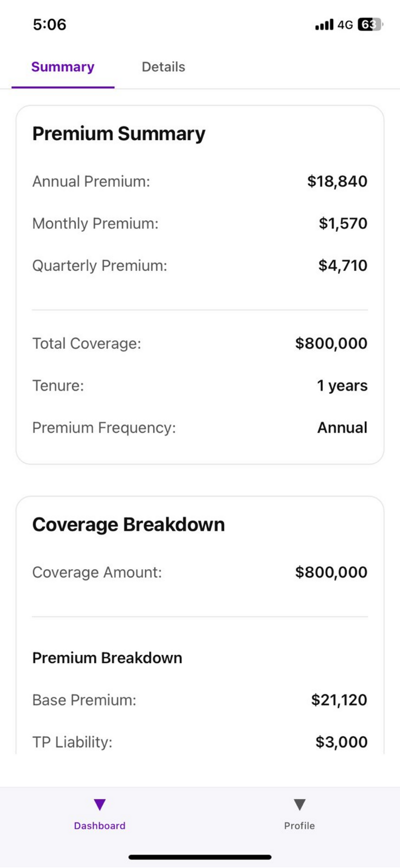Tap the Premium Summary card heading
The width and height of the screenshot is (400, 868).
point(119,134)
